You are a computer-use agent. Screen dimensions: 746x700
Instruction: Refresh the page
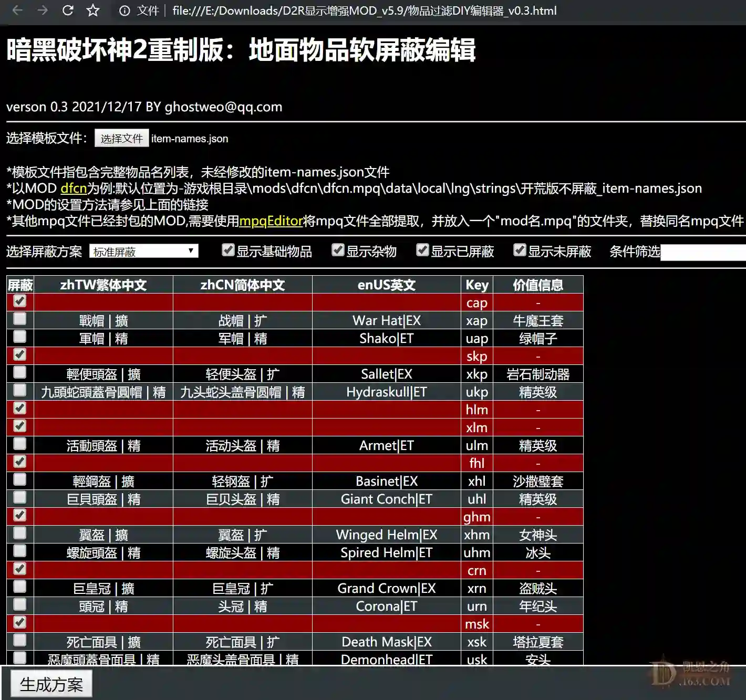coord(67,11)
